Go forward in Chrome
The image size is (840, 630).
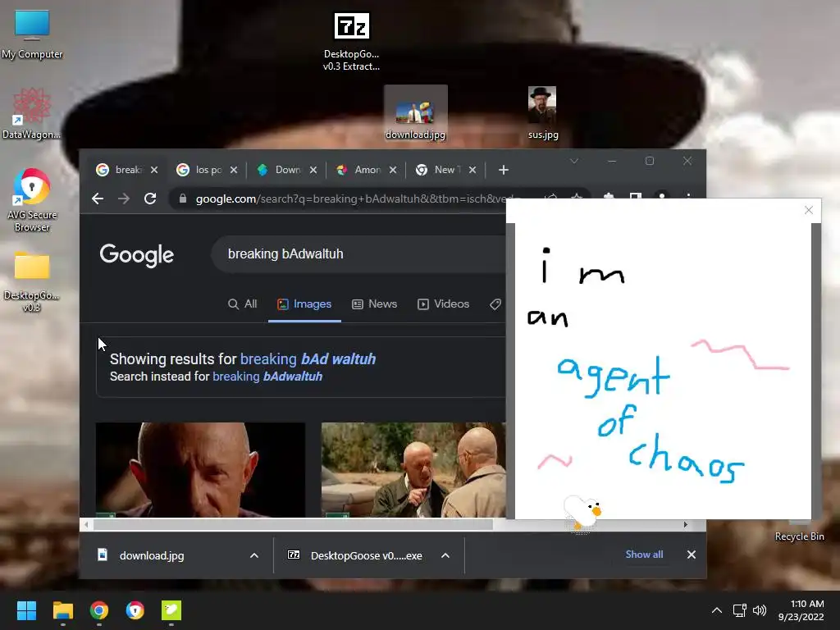tap(124, 199)
